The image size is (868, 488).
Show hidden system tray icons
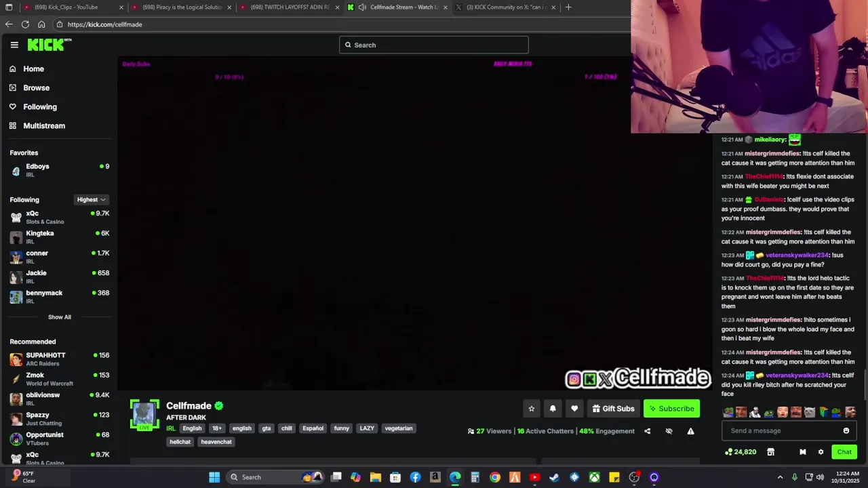coord(780,477)
